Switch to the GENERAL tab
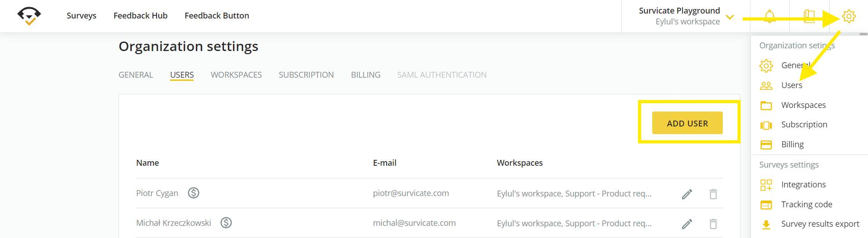 (136, 75)
